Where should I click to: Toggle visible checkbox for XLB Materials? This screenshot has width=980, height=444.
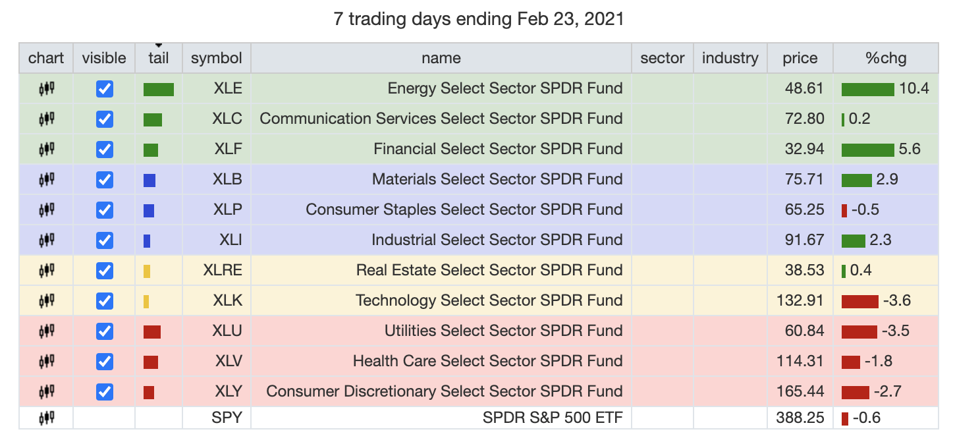coord(104,179)
